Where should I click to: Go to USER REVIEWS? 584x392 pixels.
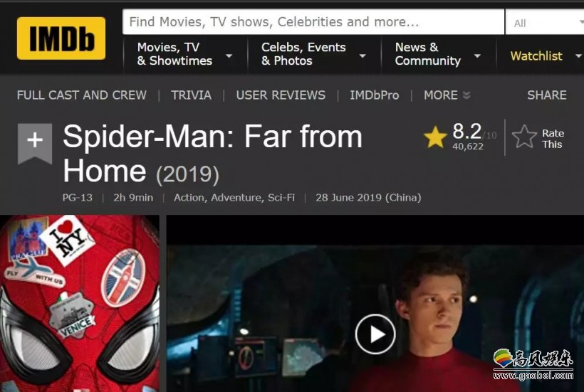click(x=281, y=95)
